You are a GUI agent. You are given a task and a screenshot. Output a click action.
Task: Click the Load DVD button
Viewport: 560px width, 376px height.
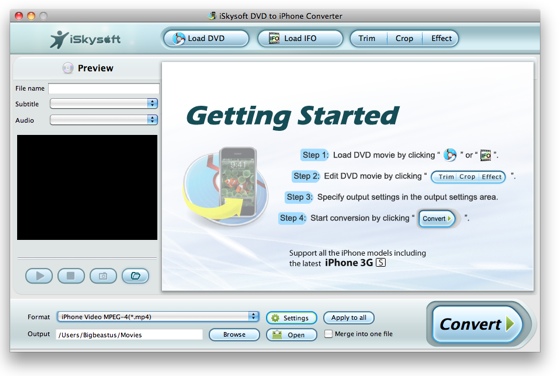[206, 39]
